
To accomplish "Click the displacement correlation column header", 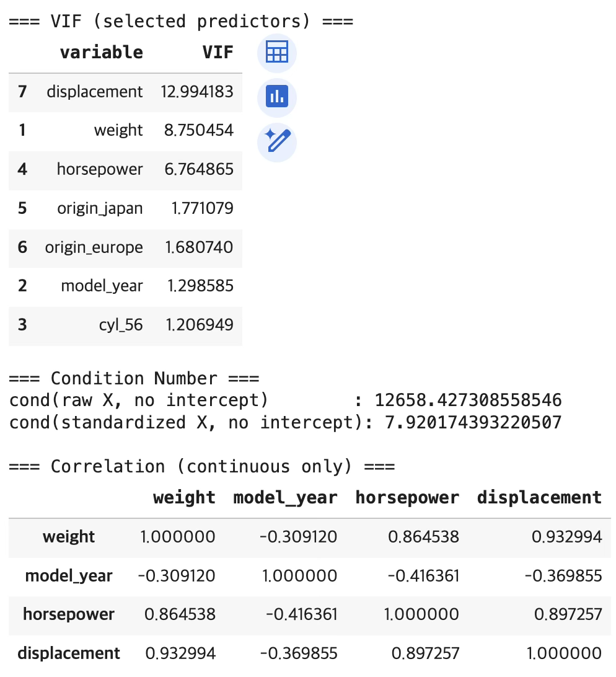I will point(539,497).
